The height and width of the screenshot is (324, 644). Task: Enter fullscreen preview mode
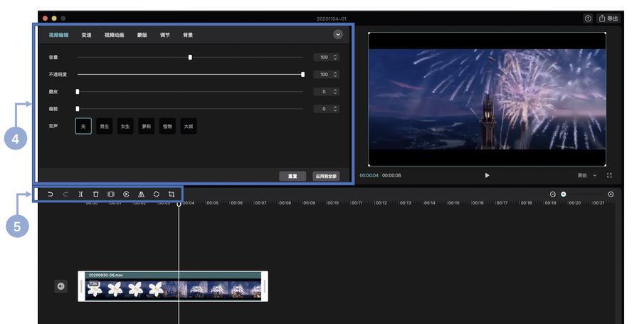609,175
